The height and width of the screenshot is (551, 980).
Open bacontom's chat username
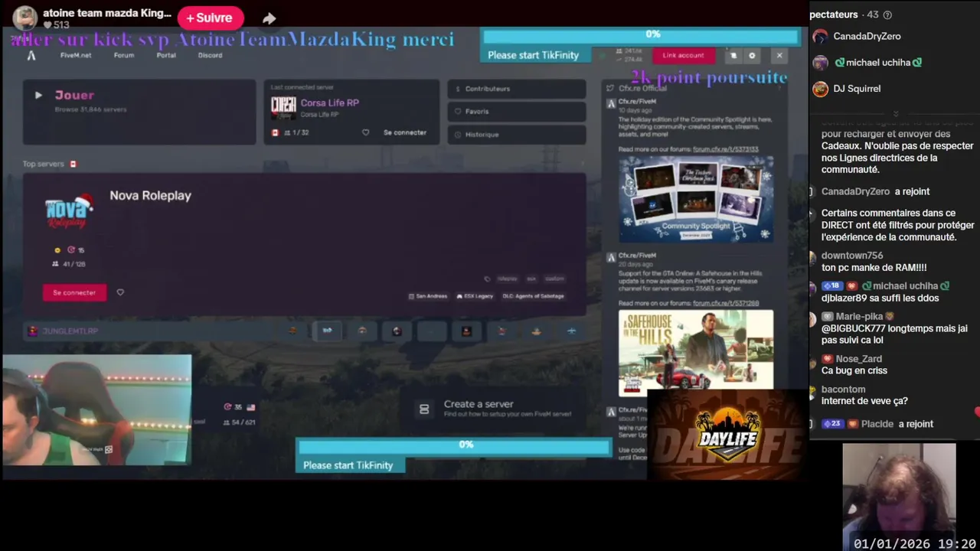click(844, 390)
